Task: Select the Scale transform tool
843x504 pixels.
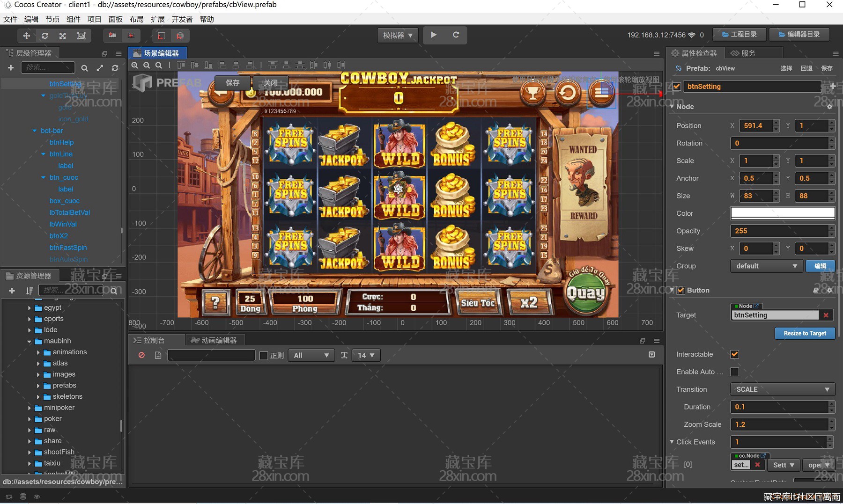Action: (x=63, y=36)
